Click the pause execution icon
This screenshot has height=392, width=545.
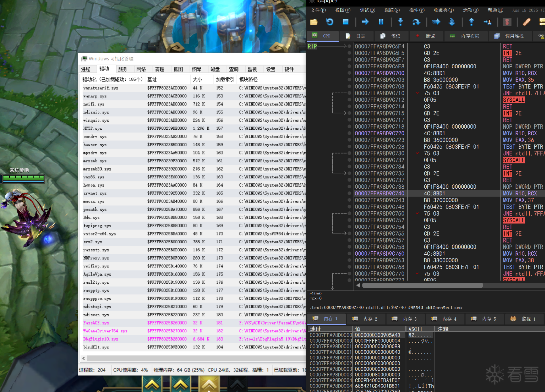pos(381,22)
